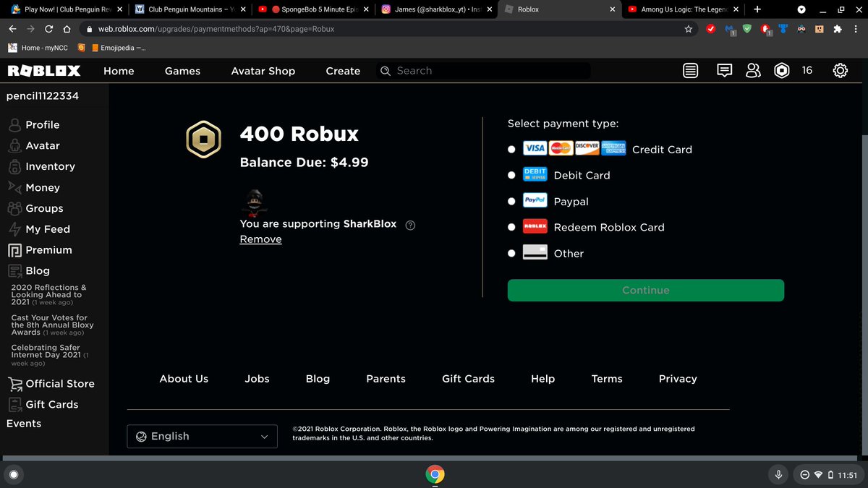Open the settings gear icon
The image size is (868, 488).
pos(840,70)
